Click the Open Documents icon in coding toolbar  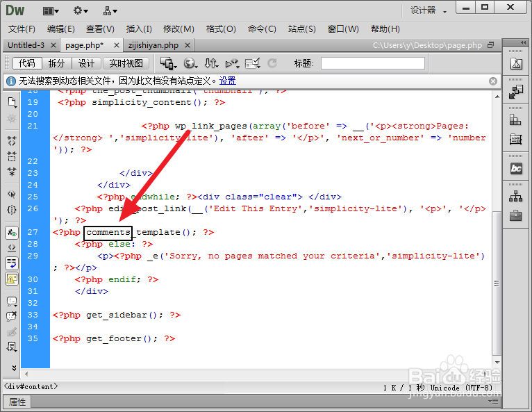click(12, 102)
